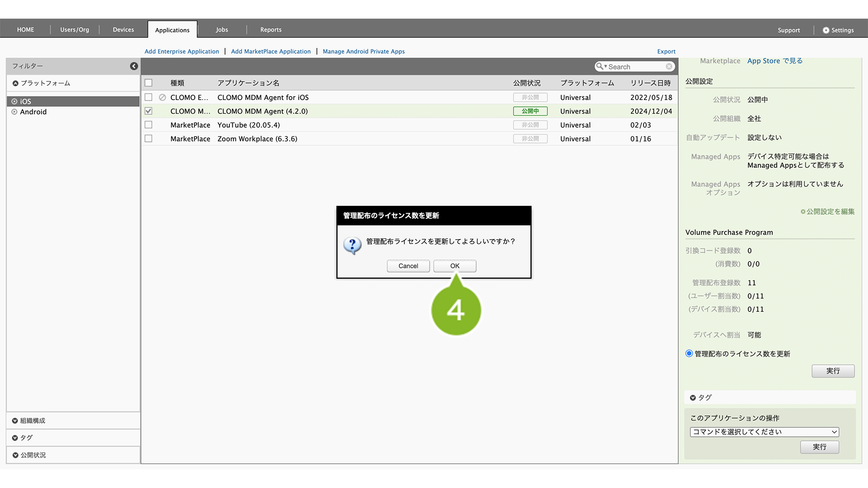Click the prohibited icon beside CLOMO MDM Agent for iOS

tap(163, 98)
